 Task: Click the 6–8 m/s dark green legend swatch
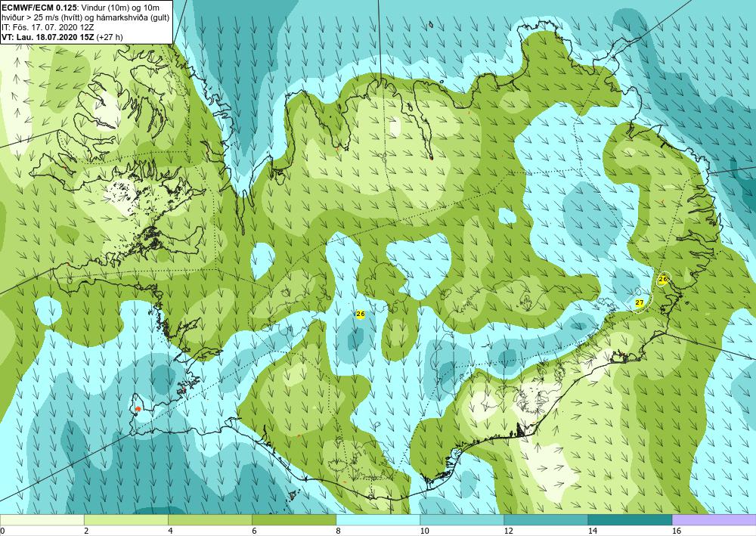[293, 520]
